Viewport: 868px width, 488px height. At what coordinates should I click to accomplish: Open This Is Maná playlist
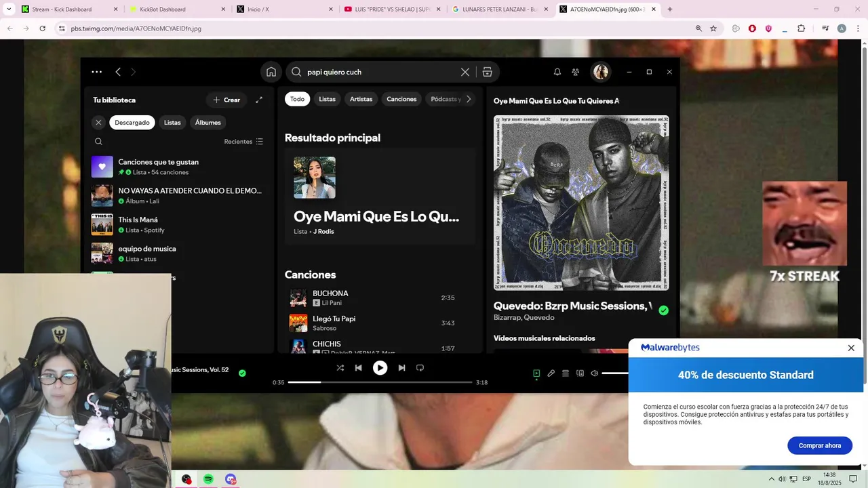click(178, 224)
